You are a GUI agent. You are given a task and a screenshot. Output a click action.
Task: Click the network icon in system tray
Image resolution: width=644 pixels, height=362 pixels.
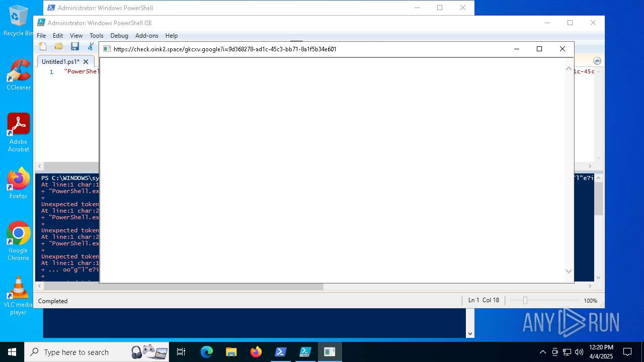click(x=567, y=352)
